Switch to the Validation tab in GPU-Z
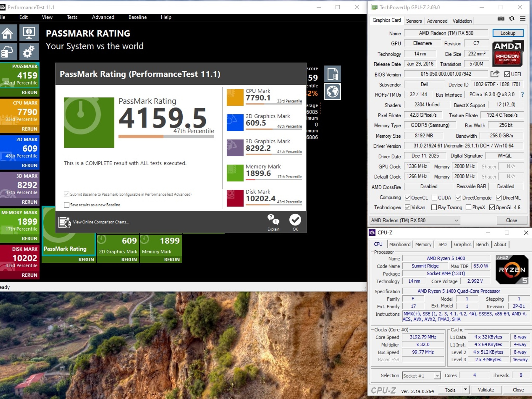Screen dimensions: 532x399 (x=462, y=21)
